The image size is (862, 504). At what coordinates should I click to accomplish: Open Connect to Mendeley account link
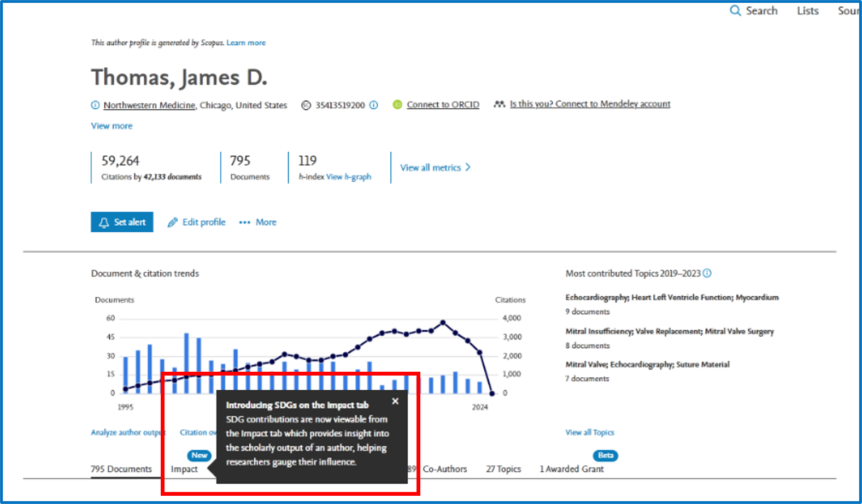[x=590, y=104]
